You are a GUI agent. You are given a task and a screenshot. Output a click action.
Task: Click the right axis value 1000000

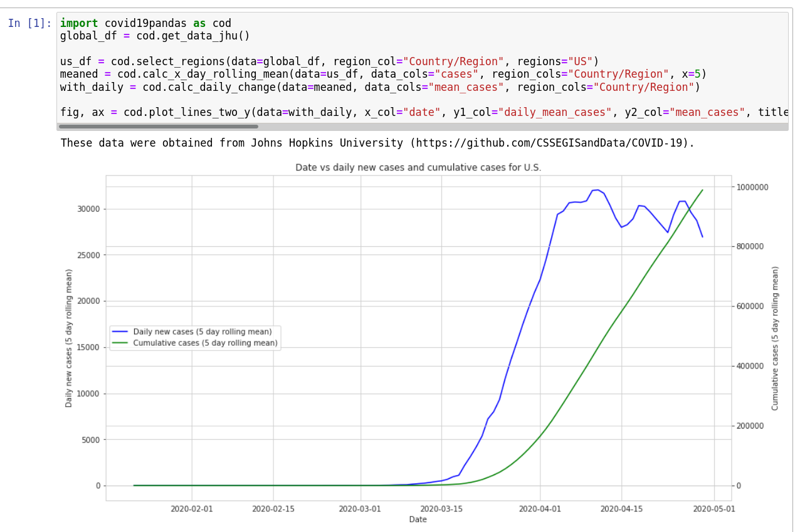point(753,187)
